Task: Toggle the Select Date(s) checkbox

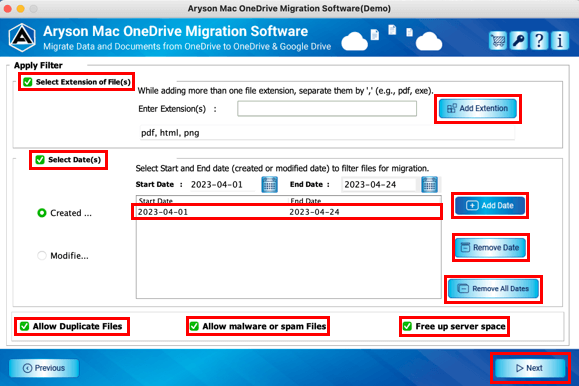Action: (40, 160)
